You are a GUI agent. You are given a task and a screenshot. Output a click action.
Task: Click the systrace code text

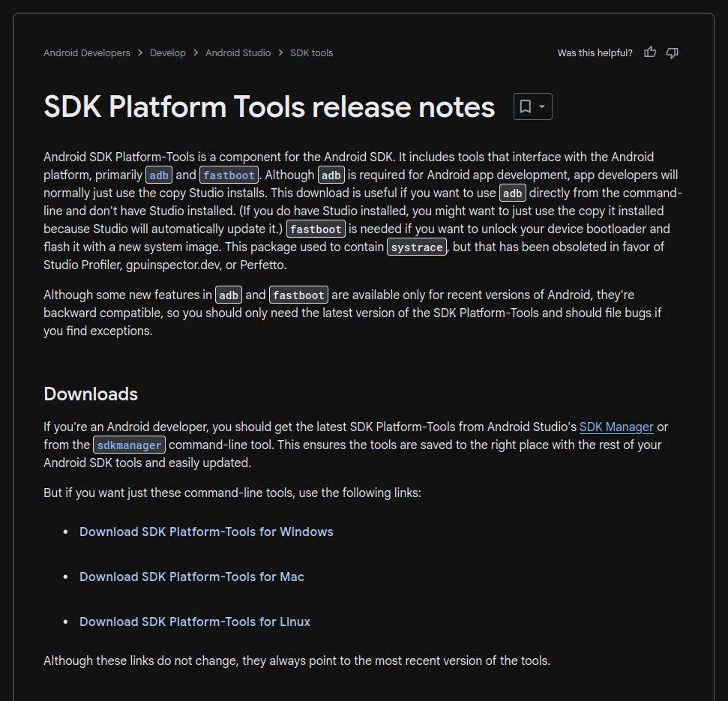tap(417, 247)
